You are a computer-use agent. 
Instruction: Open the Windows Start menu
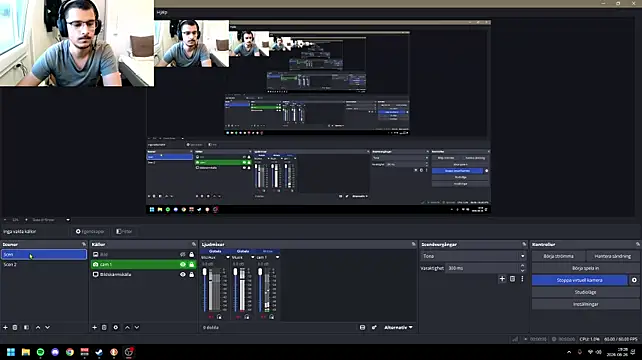[11, 352]
